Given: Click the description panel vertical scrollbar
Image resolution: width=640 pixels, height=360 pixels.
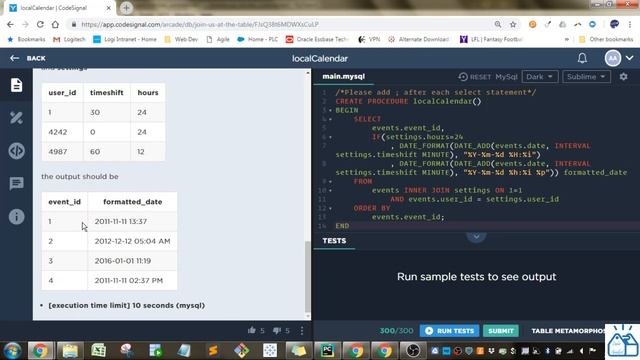Looking at the screenshot, I should [x=308, y=276].
